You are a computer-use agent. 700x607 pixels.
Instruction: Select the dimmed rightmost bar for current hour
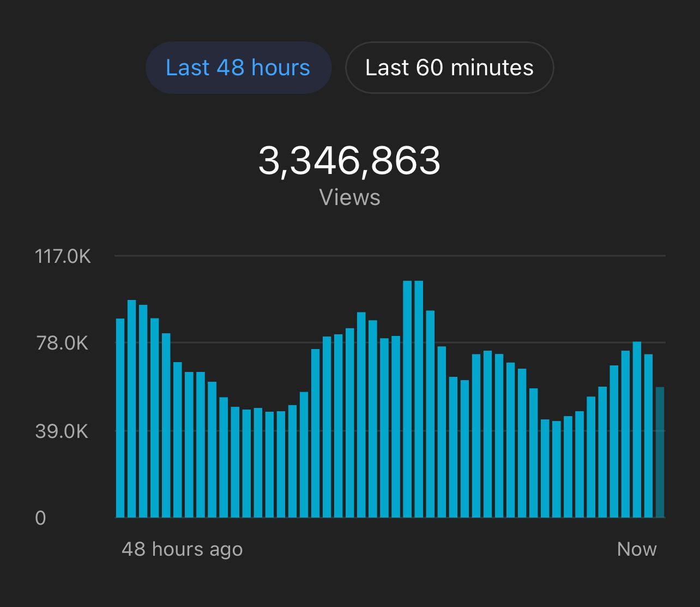(660, 452)
